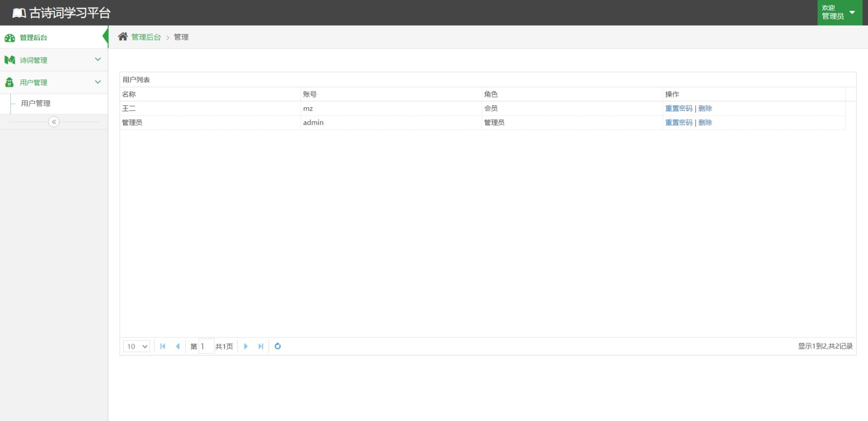Image resolution: width=868 pixels, height=421 pixels.
Task: Click the 共1页 page count text
Action: (x=224, y=346)
